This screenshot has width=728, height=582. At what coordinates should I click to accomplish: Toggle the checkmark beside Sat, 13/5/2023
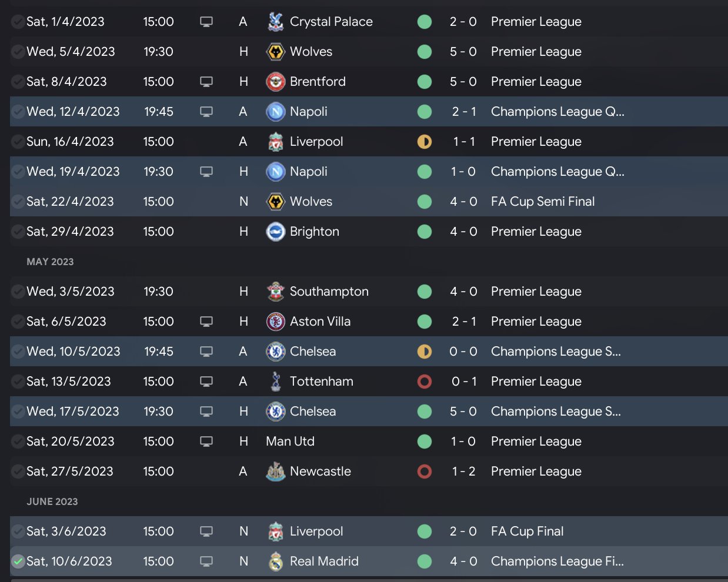point(18,382)
